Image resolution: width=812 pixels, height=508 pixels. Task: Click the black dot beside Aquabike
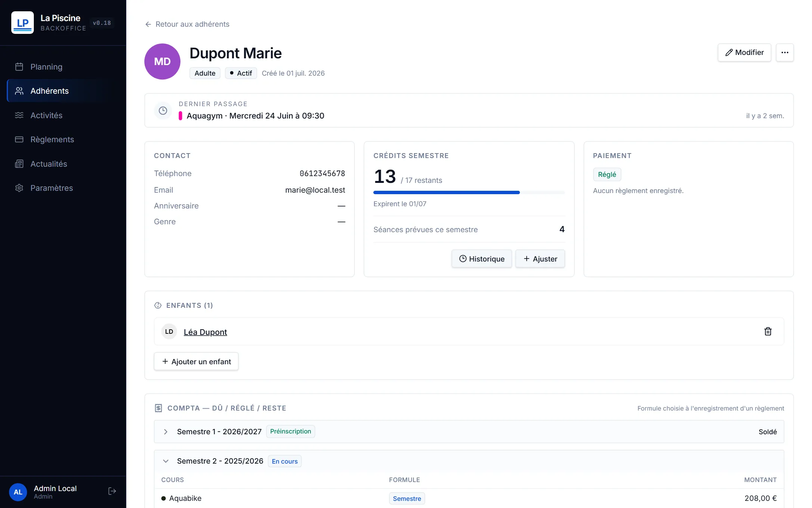click(164, 498)
